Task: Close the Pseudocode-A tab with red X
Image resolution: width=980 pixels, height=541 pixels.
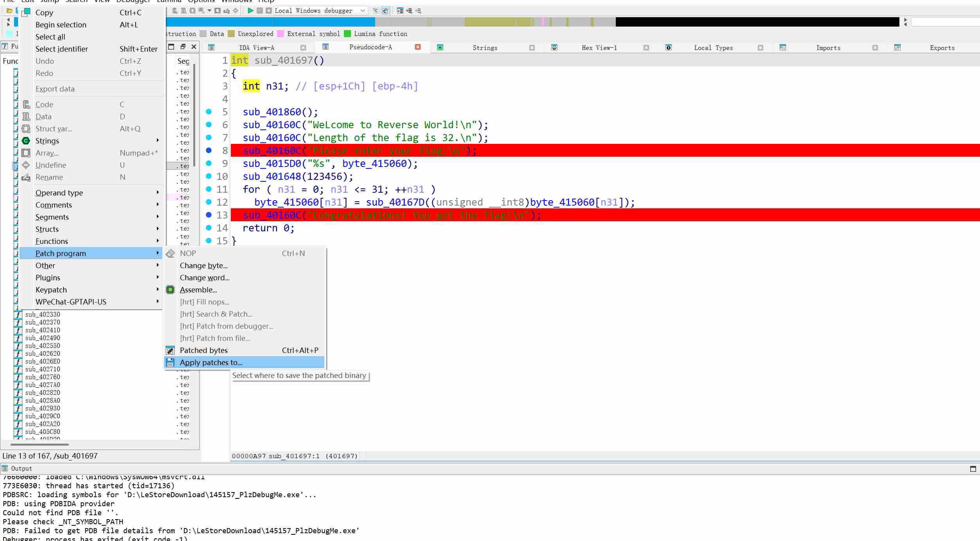Action: point(418,47)
